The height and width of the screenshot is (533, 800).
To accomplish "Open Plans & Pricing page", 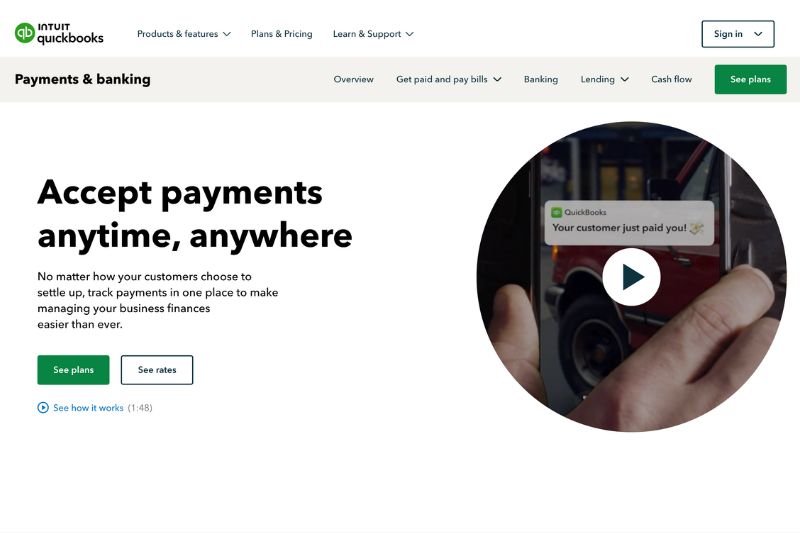I will [x=282, y=34].
